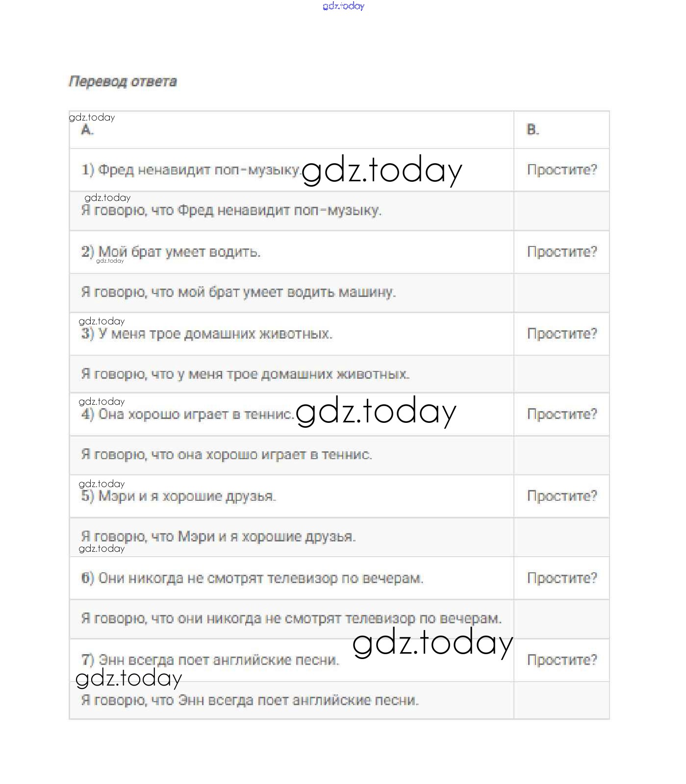The width and height of the screenshot is (686, 784).
Task: Select "Я говорю, что Энн всегда поет английские песни"
Action: [250, 700]
